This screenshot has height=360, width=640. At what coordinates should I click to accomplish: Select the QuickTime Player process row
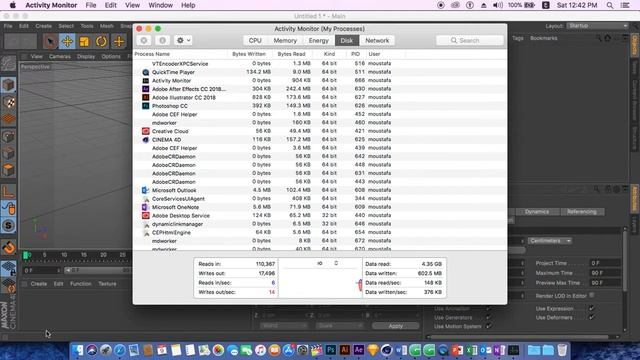(320, 72)
